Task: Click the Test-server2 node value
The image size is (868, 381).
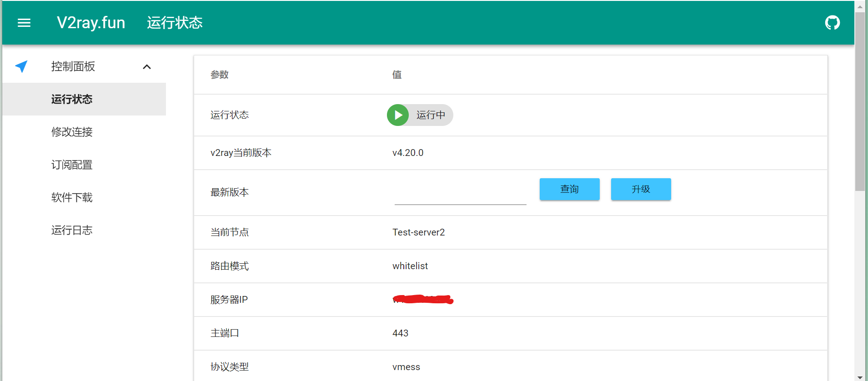Action: click(x=418, y=232)
